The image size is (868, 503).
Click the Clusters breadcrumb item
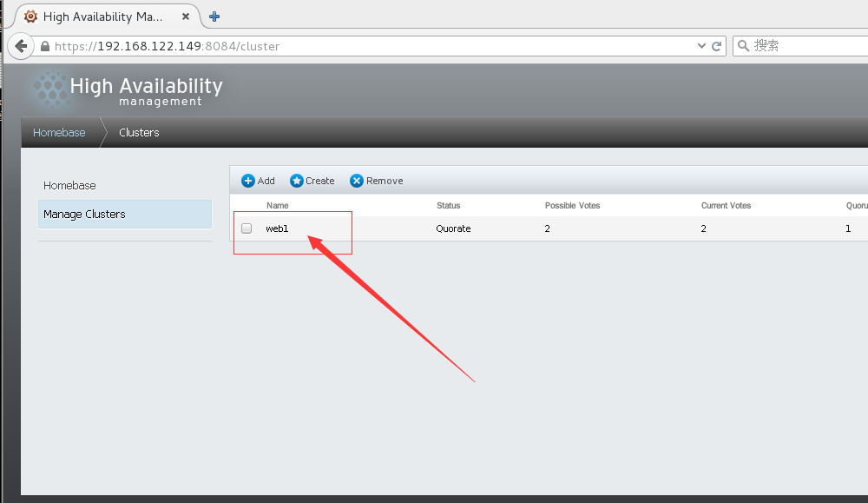139,133
